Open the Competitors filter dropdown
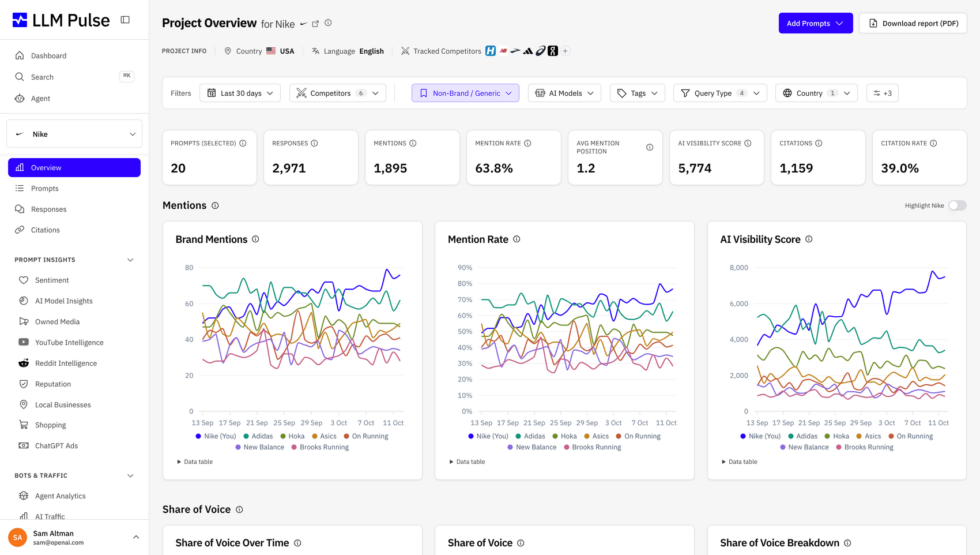980x555 pixels. (x=337, y=93)
